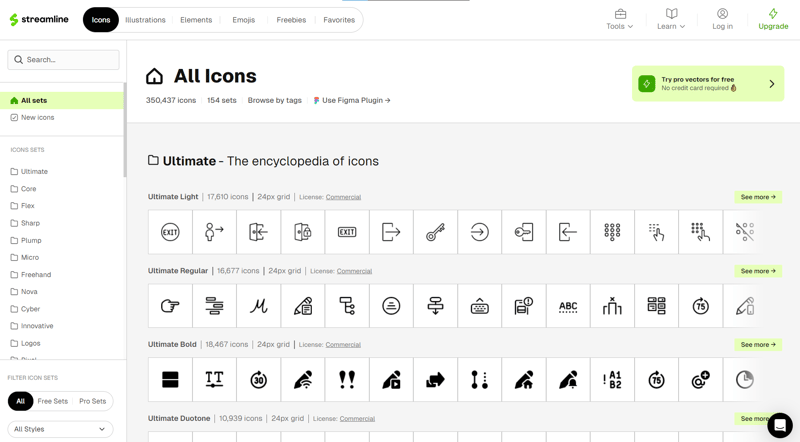
Task: Switch to the Emojis tab
Action: (243, 20)
